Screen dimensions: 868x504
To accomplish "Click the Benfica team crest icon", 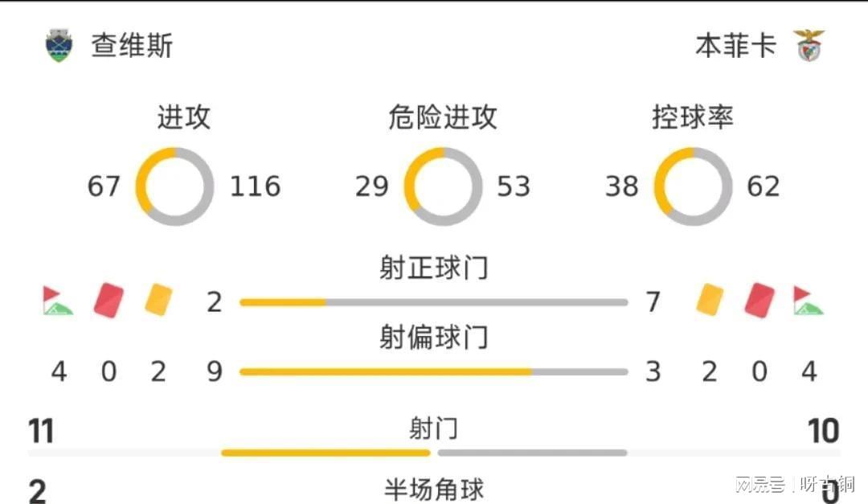I will 809,46.
